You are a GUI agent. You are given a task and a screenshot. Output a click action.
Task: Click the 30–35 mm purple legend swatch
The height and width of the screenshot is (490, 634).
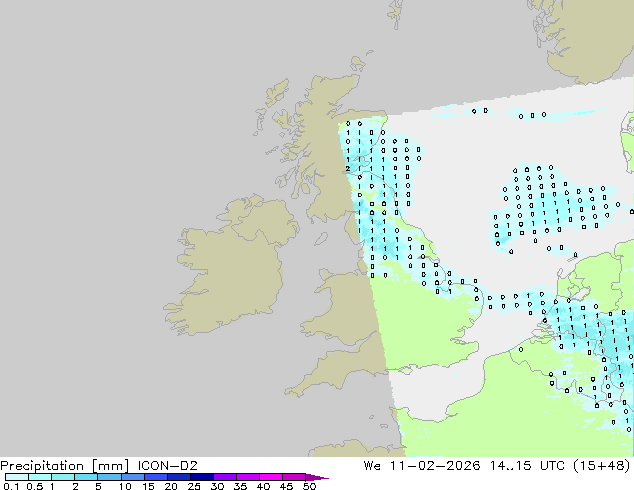(x=225, y=477)
